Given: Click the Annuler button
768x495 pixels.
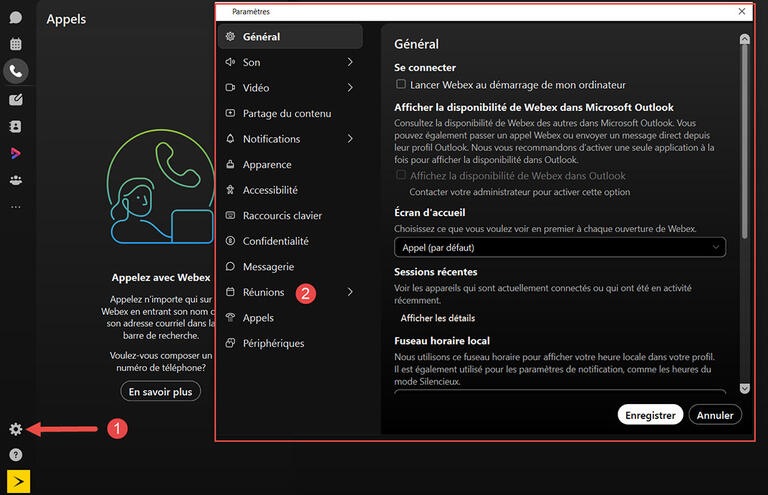Looking at the screenshot, I should tap(715, 415).
